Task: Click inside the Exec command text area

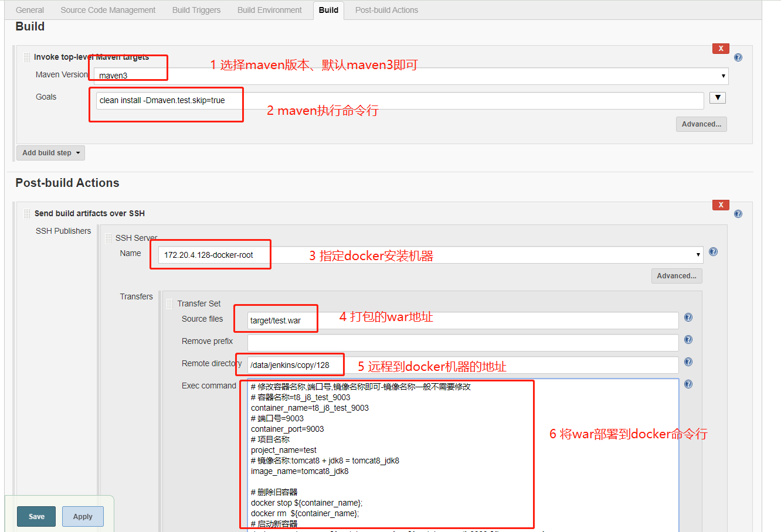Action: [x=463, y=455]
